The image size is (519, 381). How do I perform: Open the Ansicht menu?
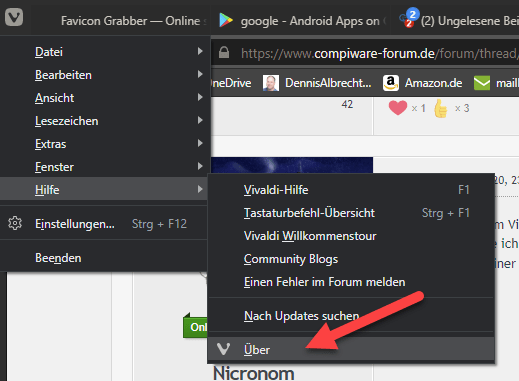(105, 98)
